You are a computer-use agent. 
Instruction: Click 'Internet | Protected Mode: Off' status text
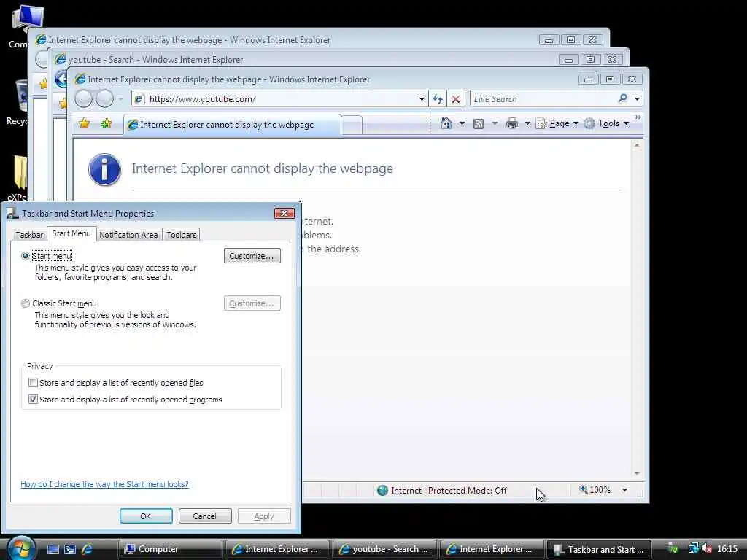click(449, 491)
